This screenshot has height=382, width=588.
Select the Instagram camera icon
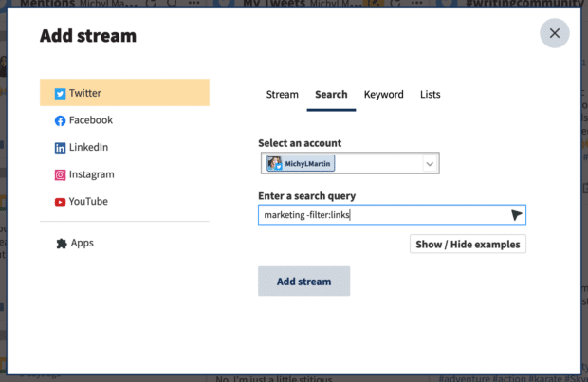pyautogui.click(x=60, y=174)
